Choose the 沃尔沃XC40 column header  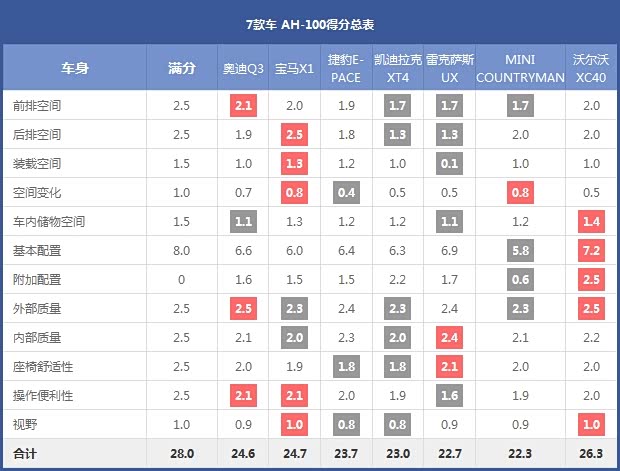coord(590,68)
